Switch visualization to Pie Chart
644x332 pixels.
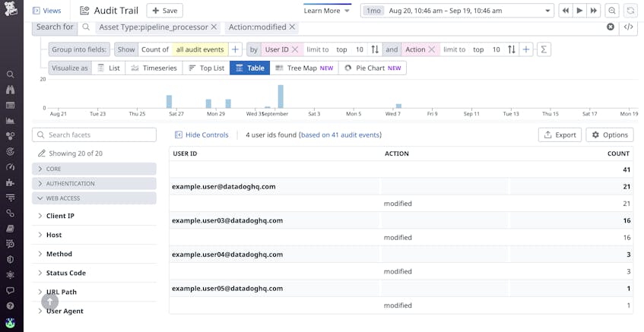pyautogui.click(x=373, y=68)
